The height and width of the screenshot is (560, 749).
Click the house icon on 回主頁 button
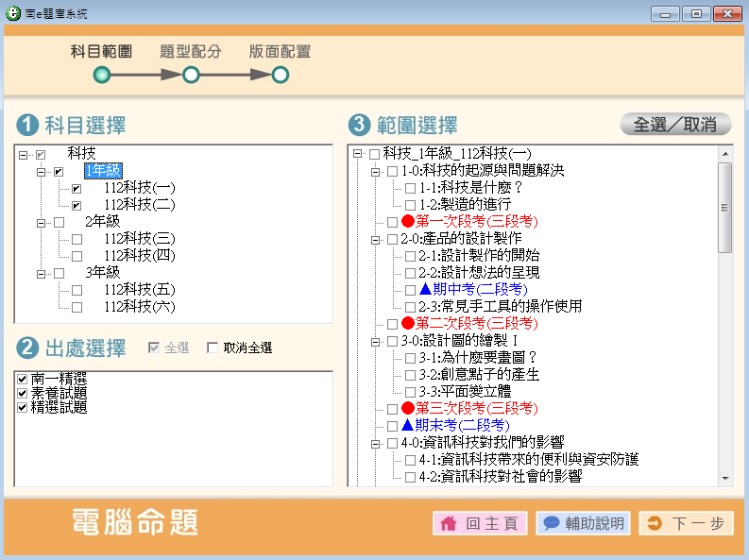[x=449, y=523]
